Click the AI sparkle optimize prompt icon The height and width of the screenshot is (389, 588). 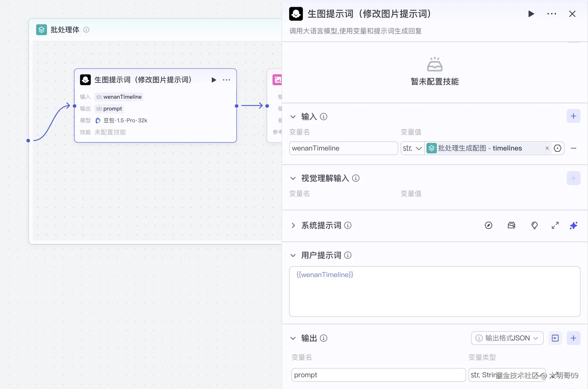click(x=573, y=225)
